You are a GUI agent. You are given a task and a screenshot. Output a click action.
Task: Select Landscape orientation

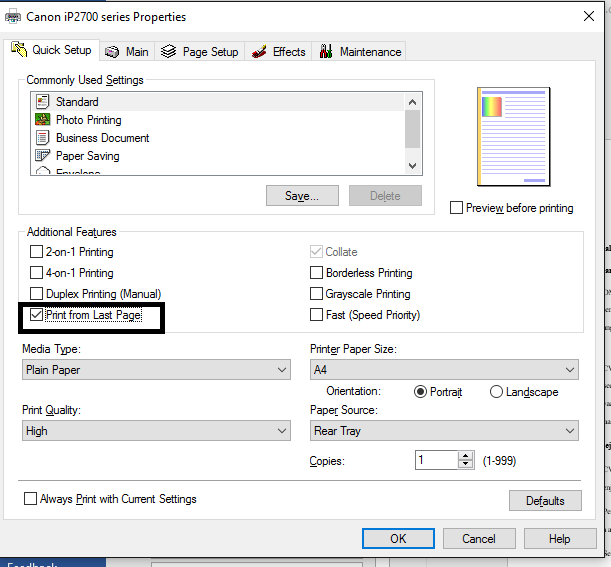click(496, 392)
